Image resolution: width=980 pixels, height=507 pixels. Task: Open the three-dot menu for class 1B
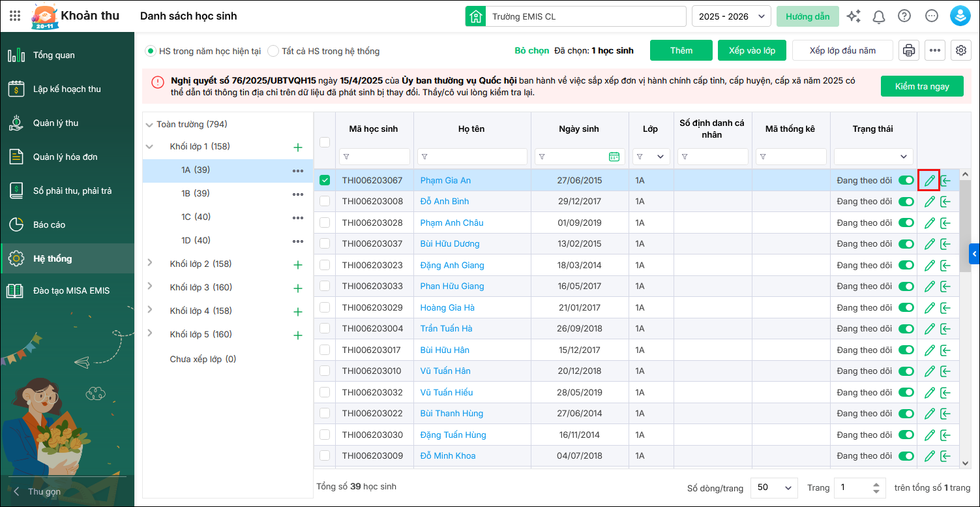click(x=298, y=194)
